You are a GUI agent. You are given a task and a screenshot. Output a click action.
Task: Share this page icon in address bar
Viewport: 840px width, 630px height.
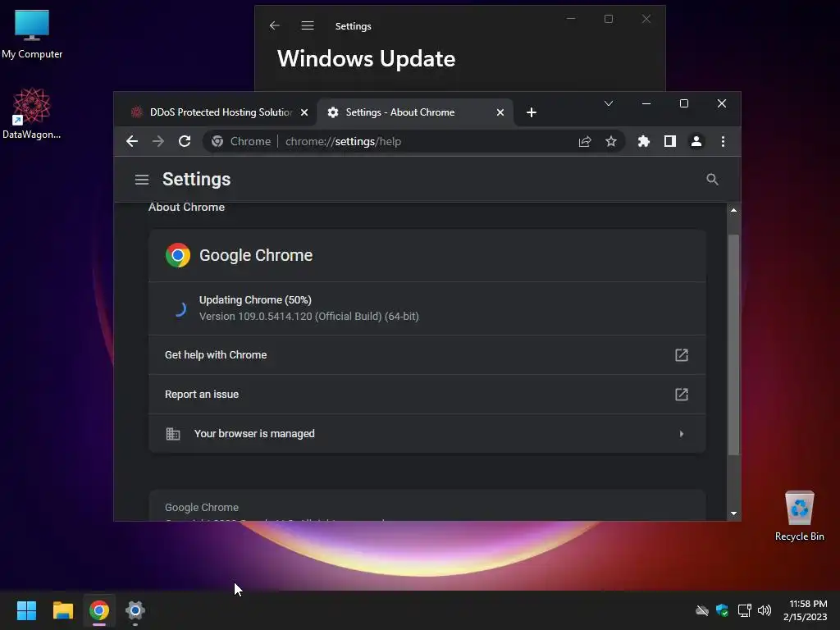584,141
